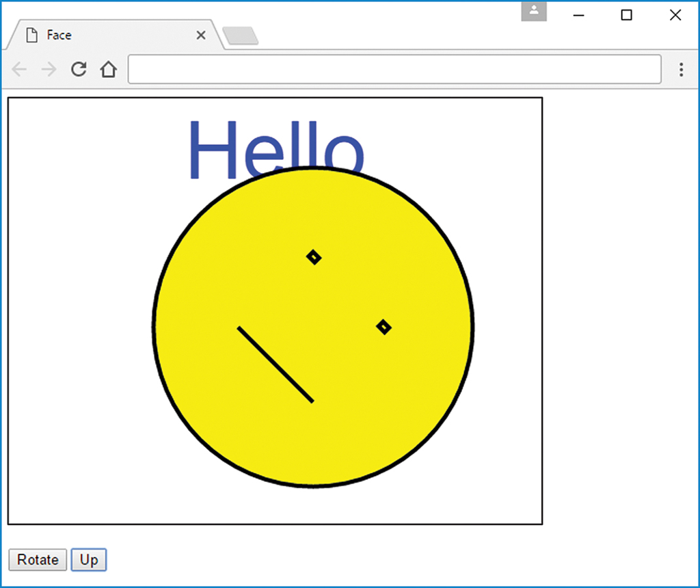The height and width of the screenshot is (588, 700).
Task: Close the Face tab with its X
Action: coord(200,35)
